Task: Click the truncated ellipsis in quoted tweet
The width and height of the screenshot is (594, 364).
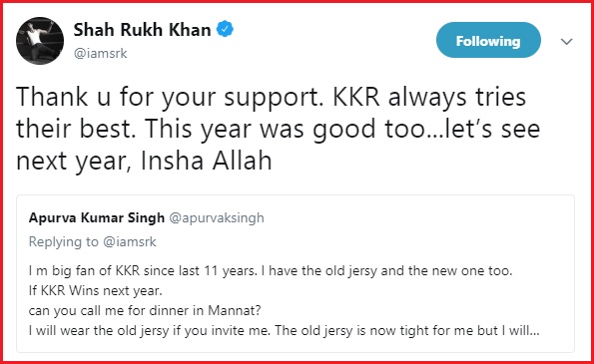Action: 534,333
